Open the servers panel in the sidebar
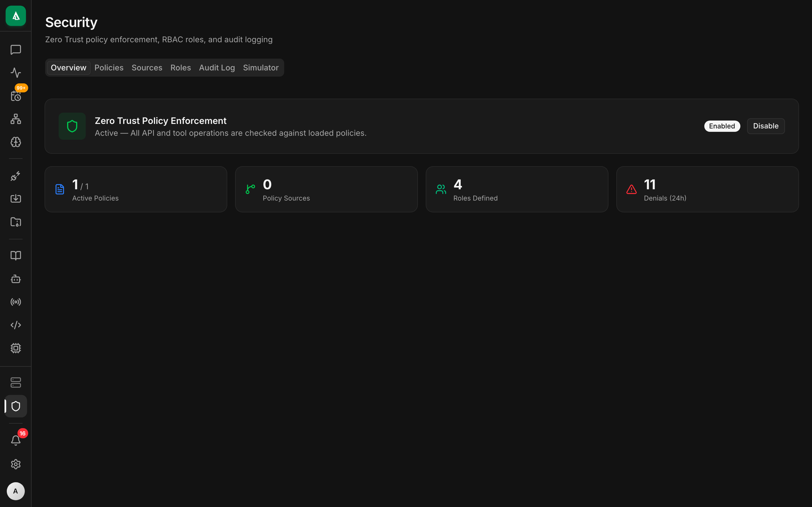This screenshot has width=812, height=507. click(x=16, y=382)
